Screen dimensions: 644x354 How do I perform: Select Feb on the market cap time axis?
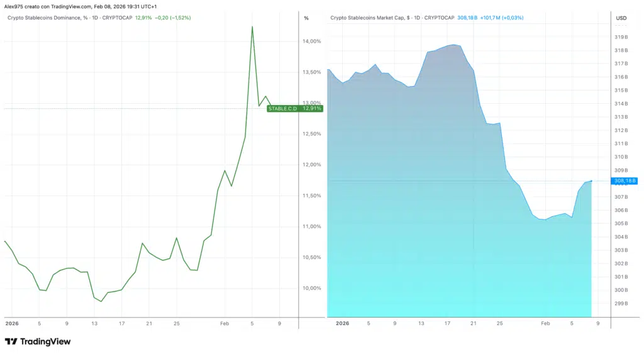coord(545,324)
